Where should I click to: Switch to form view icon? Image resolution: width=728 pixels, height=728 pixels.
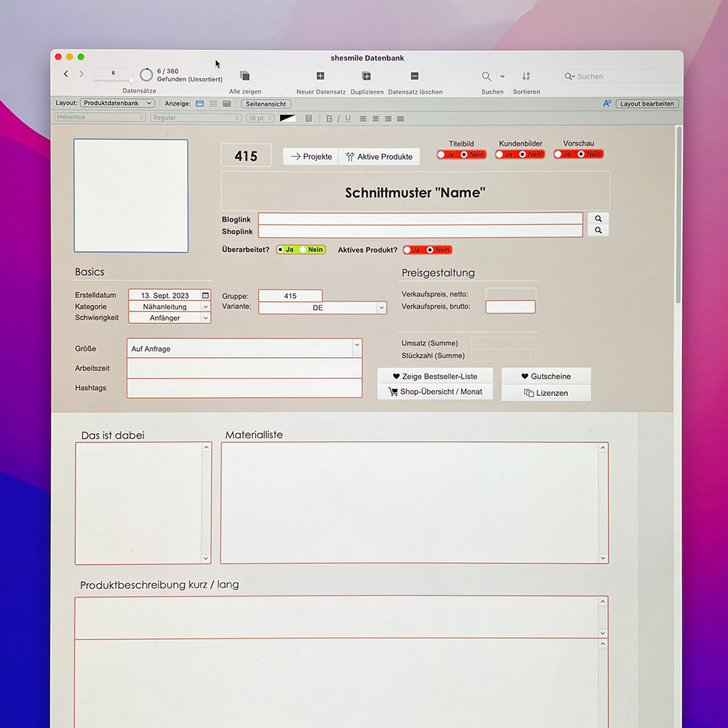click(199, 103)
